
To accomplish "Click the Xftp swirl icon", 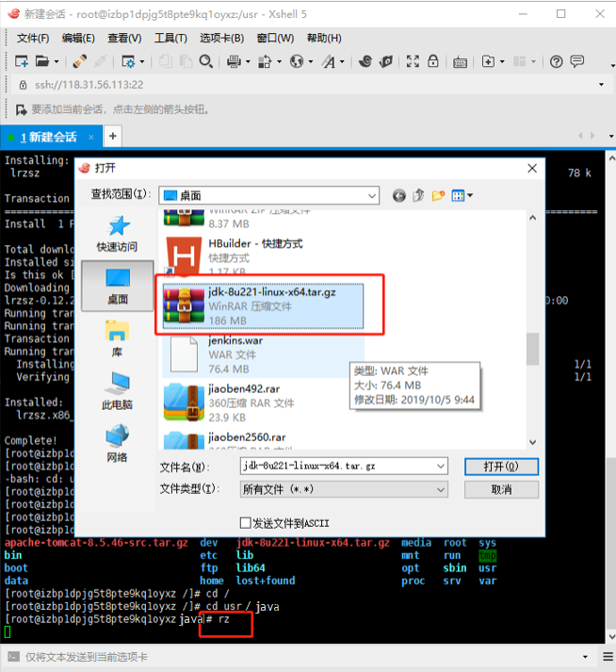I will click(365, 61).
